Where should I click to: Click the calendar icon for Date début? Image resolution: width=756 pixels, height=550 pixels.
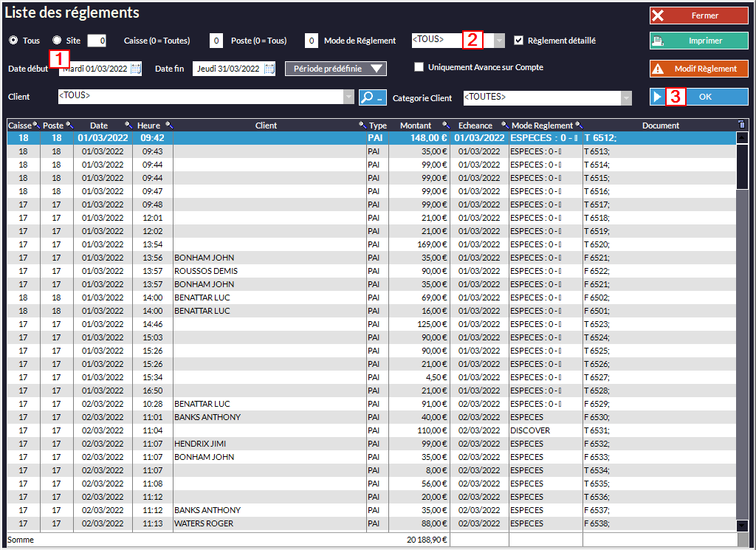point(136,69)
